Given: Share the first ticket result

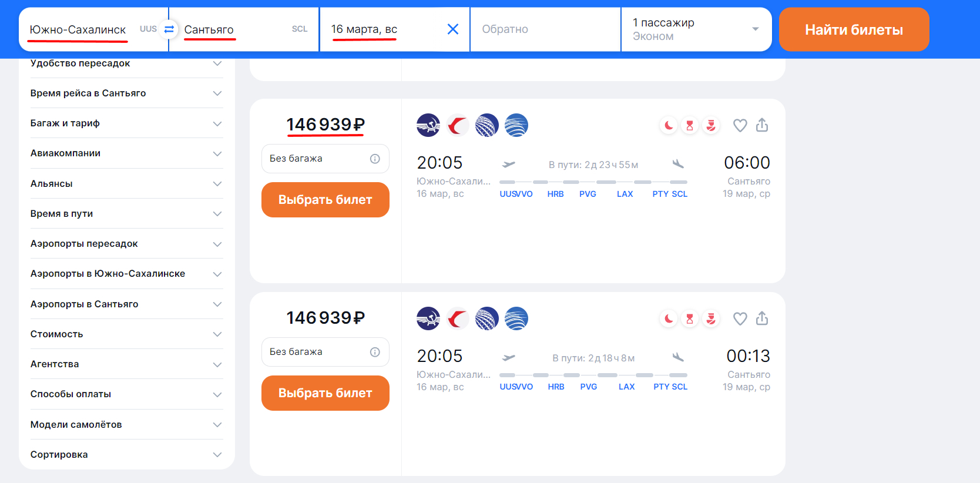Looking at the screenshot, I should [762, 125].
